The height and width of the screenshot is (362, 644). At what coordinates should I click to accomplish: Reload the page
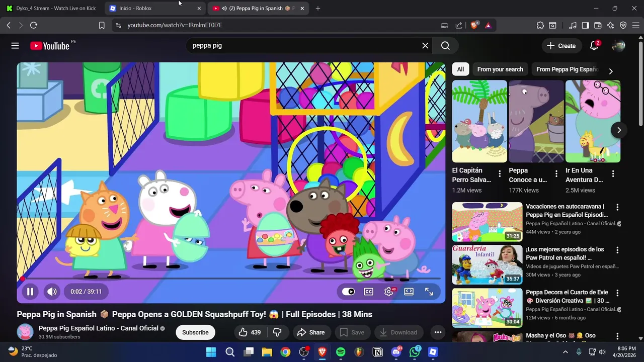[34, 25]
